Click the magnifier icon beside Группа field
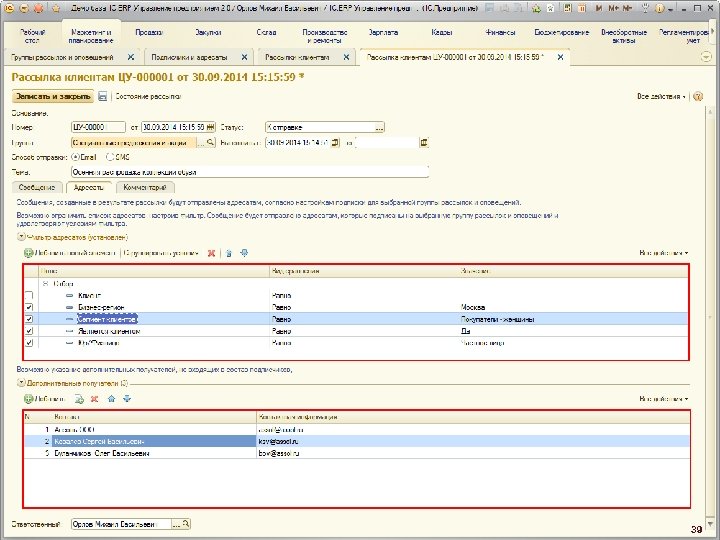Screen dimensions: 720x540 click(x=211, y=143)
